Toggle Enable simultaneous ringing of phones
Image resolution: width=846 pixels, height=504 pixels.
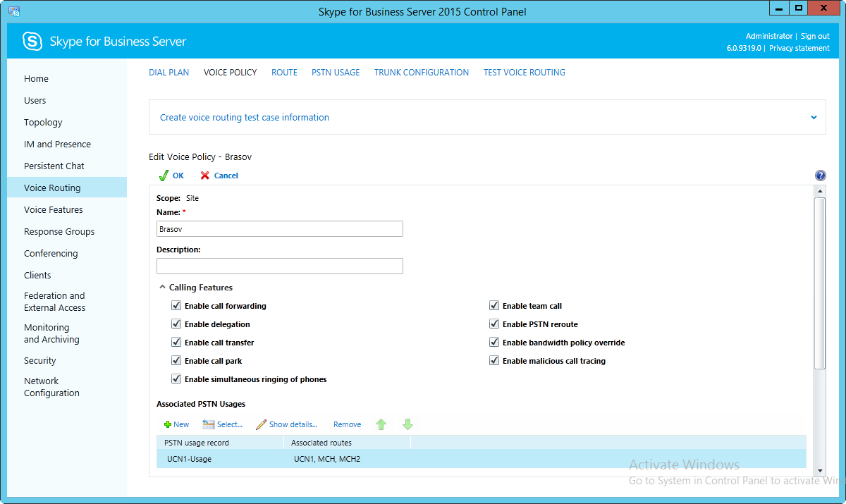[176, 379]
